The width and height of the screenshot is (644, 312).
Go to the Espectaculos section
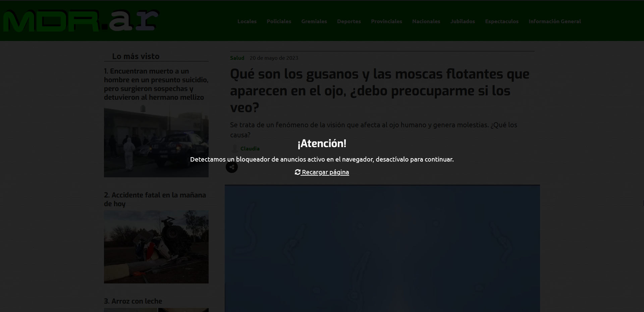pyautogui.click(x=501, y=21)
